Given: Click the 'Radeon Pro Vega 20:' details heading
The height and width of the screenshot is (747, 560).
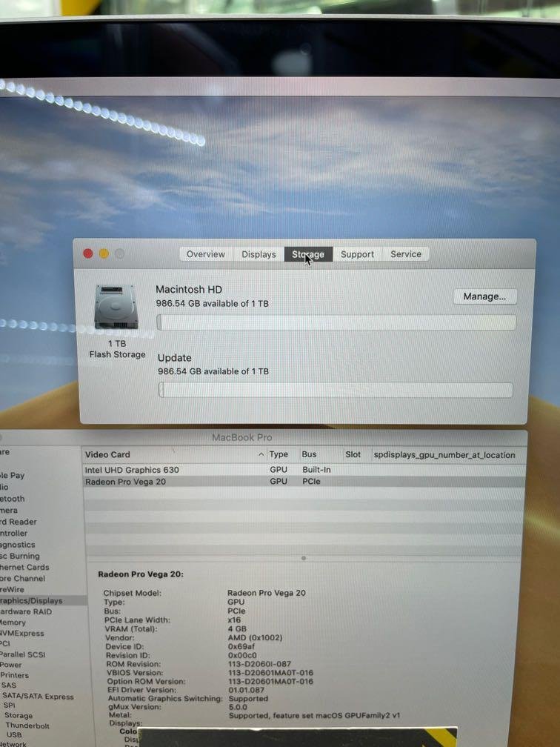Looking at the screenshot, I should 141,574.
